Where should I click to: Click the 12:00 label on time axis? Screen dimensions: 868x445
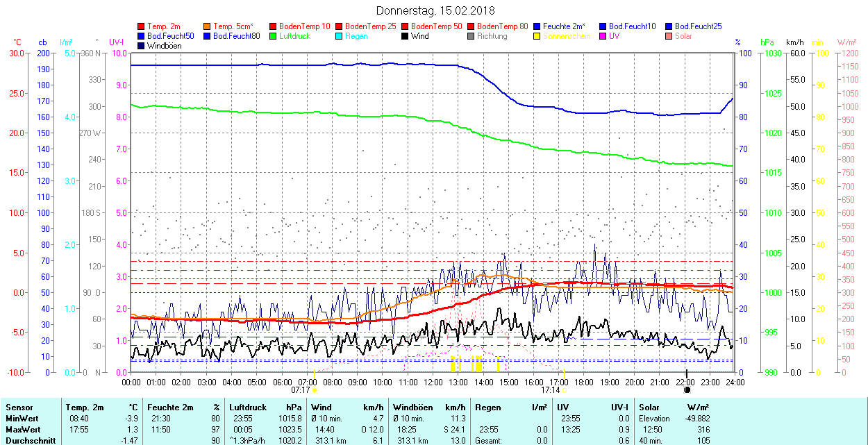[x=433, y=382]
